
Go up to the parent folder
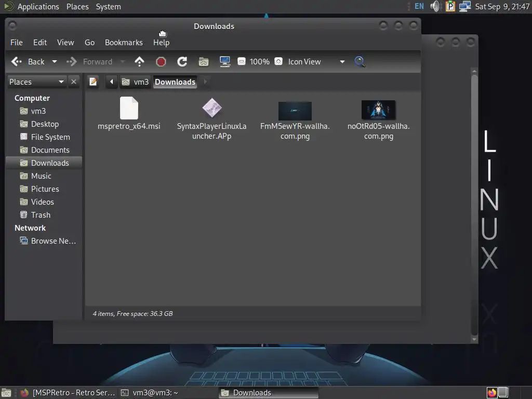tap(139, 61)
